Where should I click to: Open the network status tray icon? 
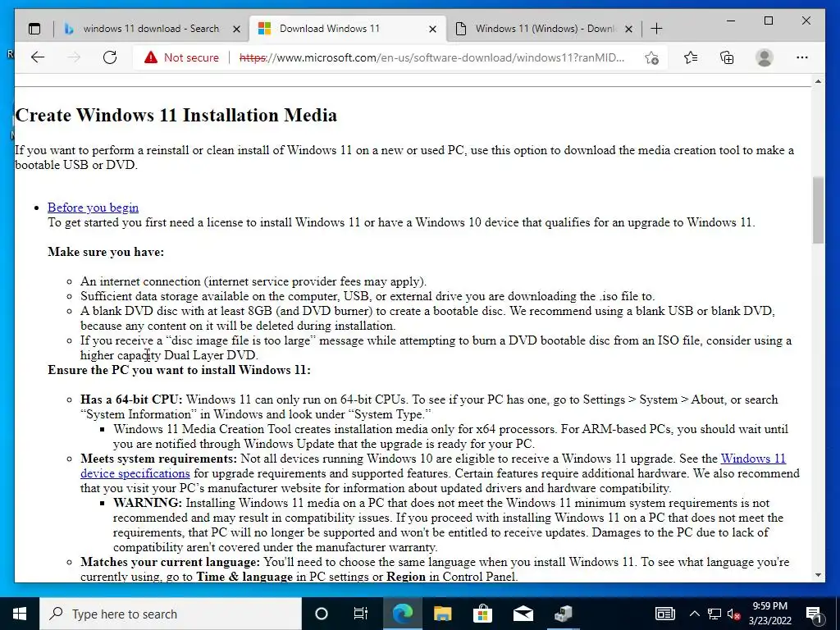(x=714, y=614)
